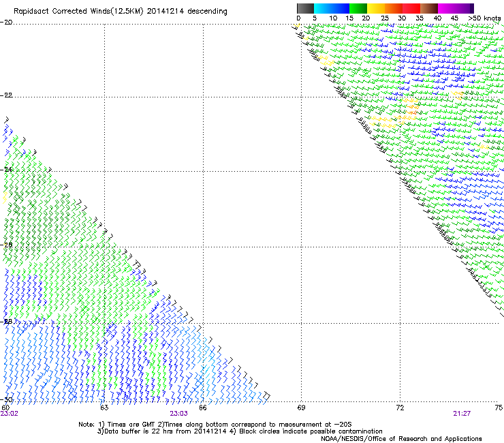Click the plot title 'Rapidscat Corrected Winds(12.5KM) 20141214 descending'
Viewport: 504px width, 443px height.
point(121,12)
